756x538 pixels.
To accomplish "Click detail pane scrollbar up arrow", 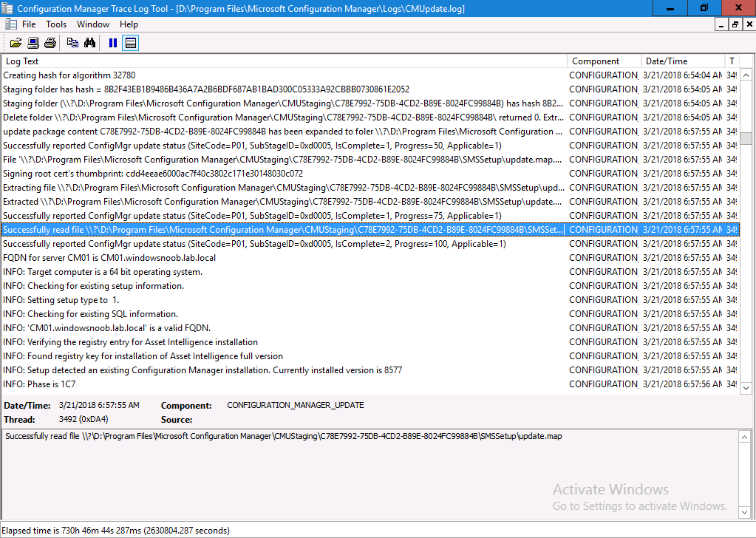I will click(x=744, y=437).
